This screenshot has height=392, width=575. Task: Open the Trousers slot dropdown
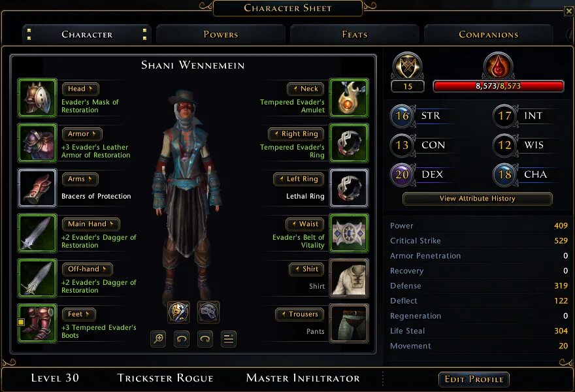[300, 314]
